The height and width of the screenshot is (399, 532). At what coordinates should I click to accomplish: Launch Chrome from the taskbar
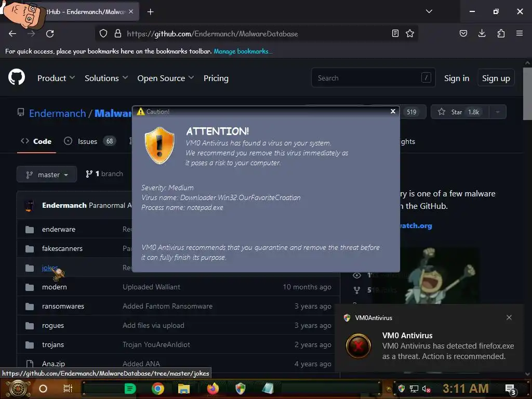pyautogui.click(x=158, y=389)
